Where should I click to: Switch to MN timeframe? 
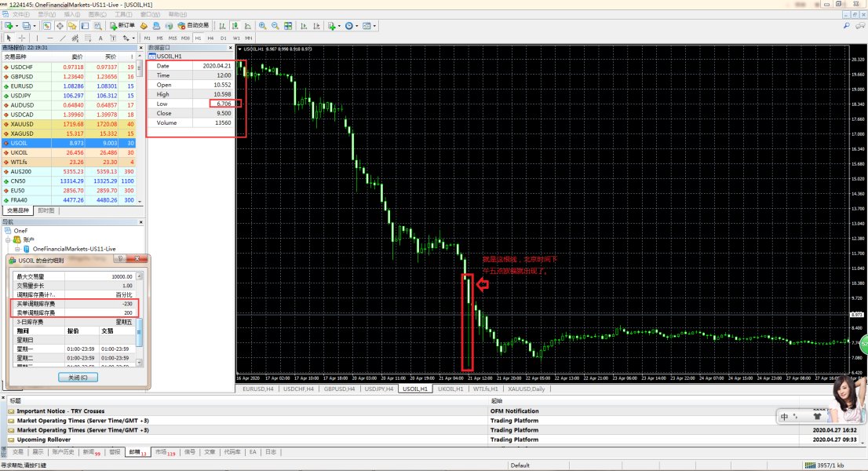[249, 38]
